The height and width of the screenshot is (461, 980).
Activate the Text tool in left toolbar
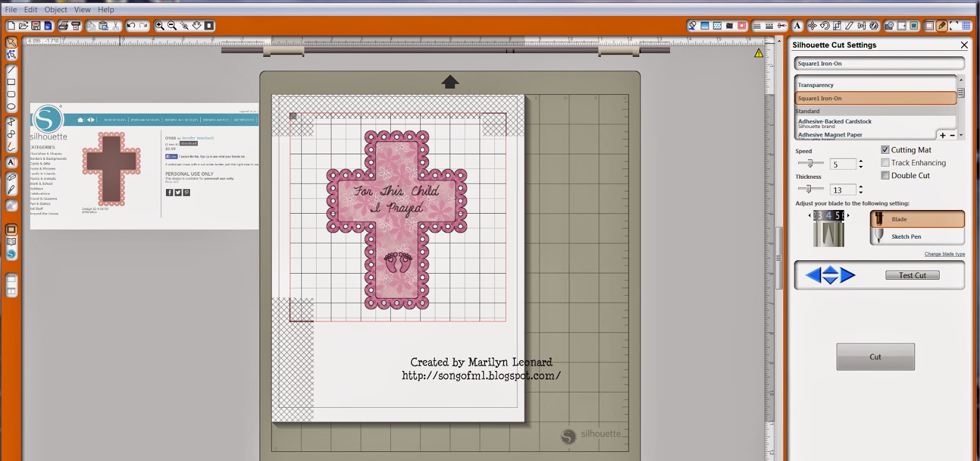[x=11, y=162]
